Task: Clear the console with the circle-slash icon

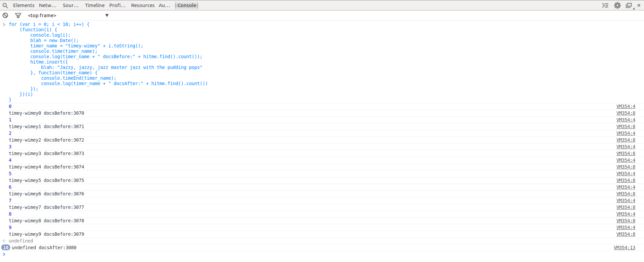Action: (5, 15)
